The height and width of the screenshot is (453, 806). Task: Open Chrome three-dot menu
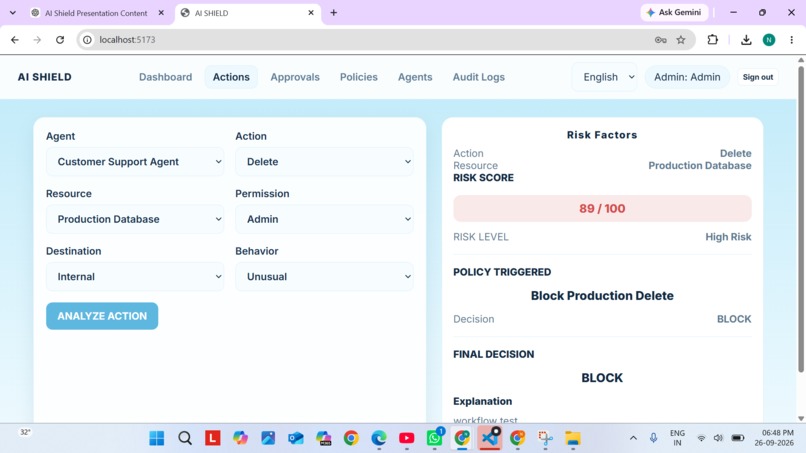(x=792, y=40)
